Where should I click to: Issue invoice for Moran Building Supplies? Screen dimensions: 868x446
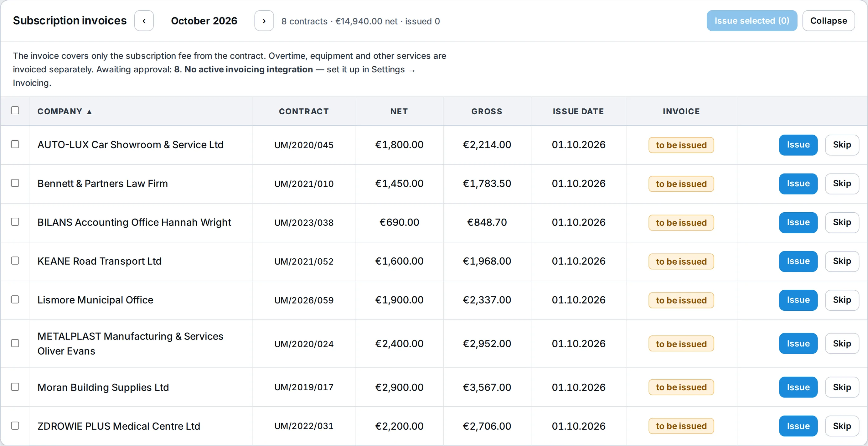pyautogui.click(x=798, y=387)
